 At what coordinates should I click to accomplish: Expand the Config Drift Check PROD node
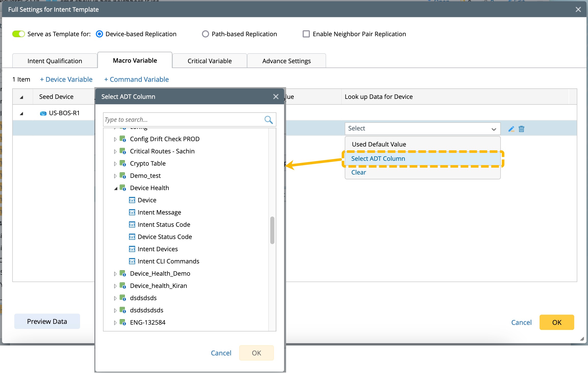(115, 139)
